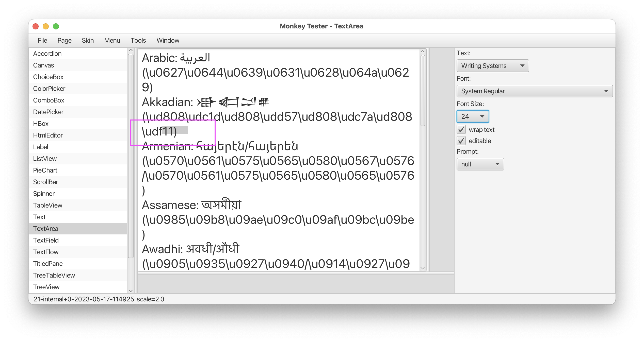644x342 pixels.
Task: Open the Tools menu
Action: click(138, 40)
